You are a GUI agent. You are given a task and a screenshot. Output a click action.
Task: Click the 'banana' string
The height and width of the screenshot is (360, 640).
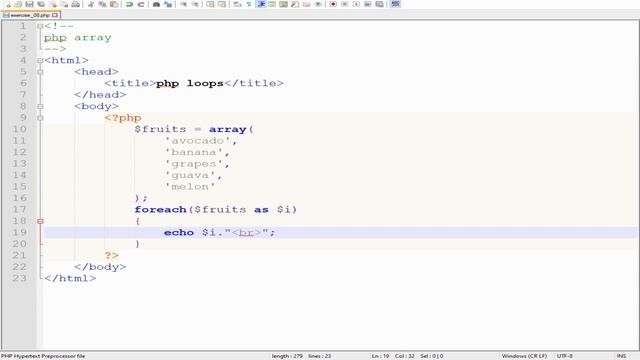[194, 152]
